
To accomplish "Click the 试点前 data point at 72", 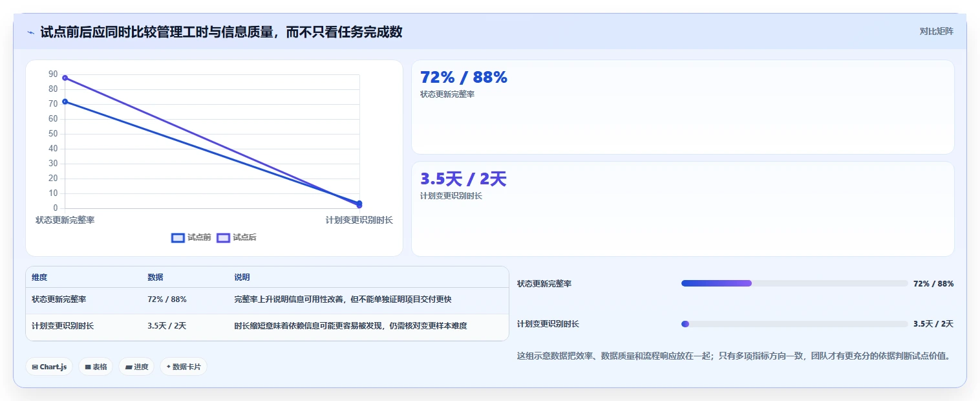I will (65, 102).
